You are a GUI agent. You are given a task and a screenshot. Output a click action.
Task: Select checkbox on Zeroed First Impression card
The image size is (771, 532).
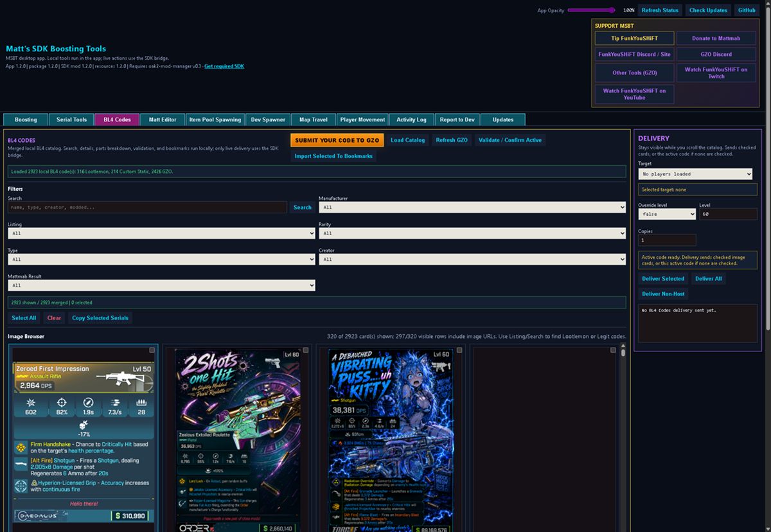(152, 350)
